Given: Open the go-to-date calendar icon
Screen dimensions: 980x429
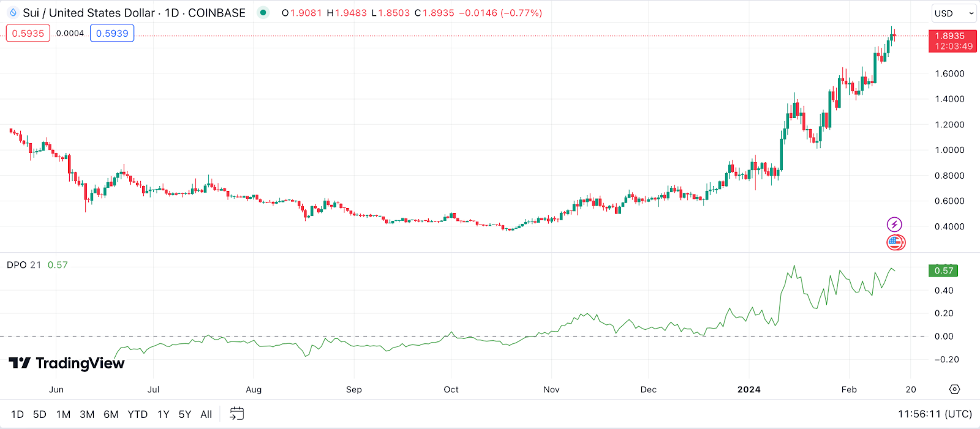Looking at the screenshot, I should pyautogui.click(x=236, y=414).
